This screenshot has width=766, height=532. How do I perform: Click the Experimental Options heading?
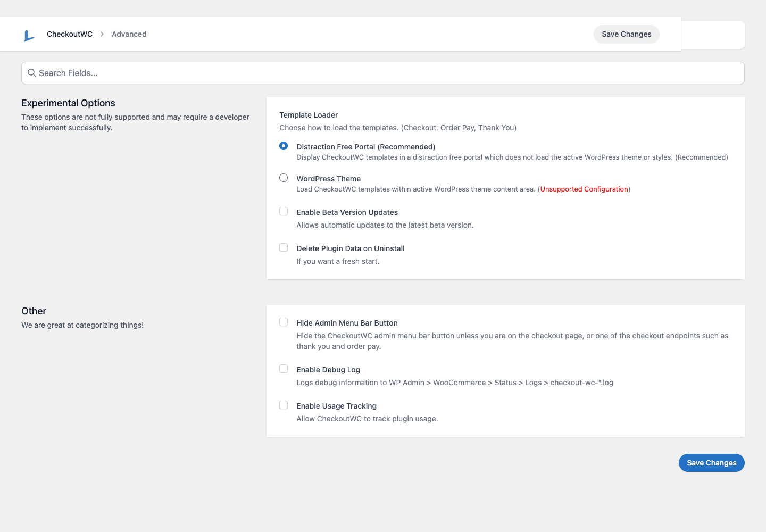point(68,103)
